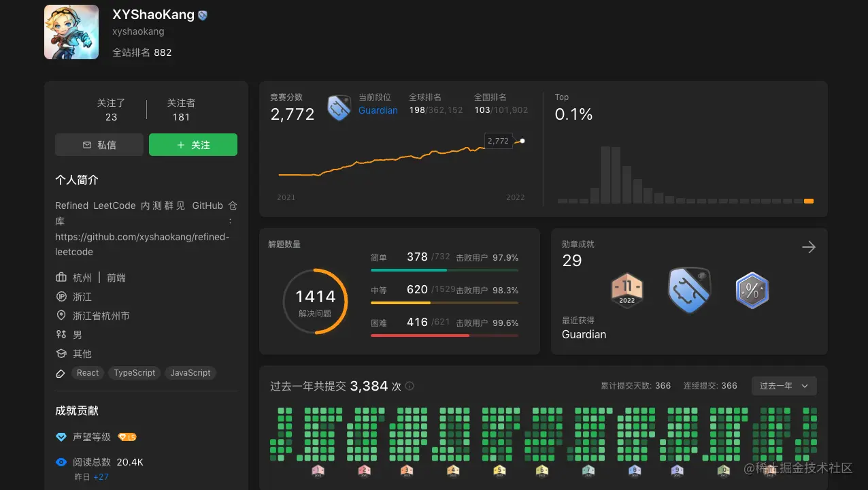The image size is (868, 490).
Task: Click the user profile avatar image
Action: pyautogui.click(x=71, y=32)
